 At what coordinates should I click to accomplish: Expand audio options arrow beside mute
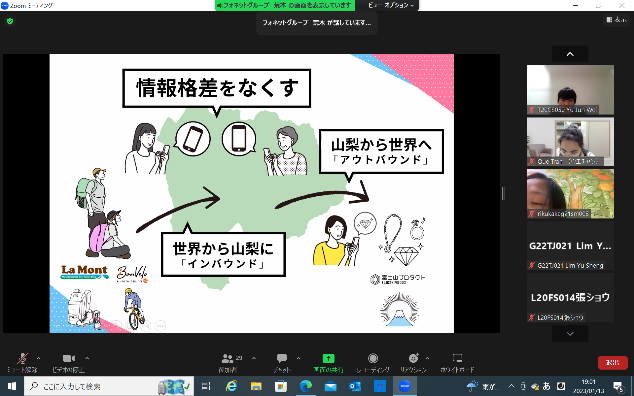38,358
